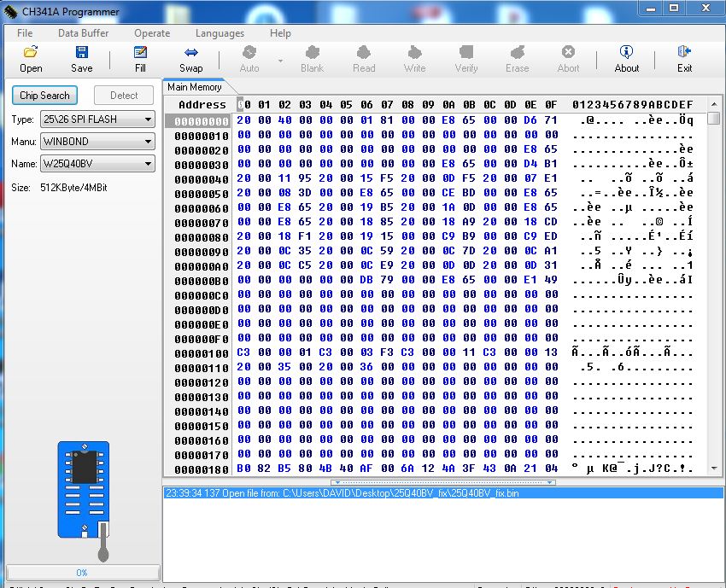The width and height of the screenshot is (726, 588).
Task: Click the Exit toolbar icon
Action: pos(684,59)
